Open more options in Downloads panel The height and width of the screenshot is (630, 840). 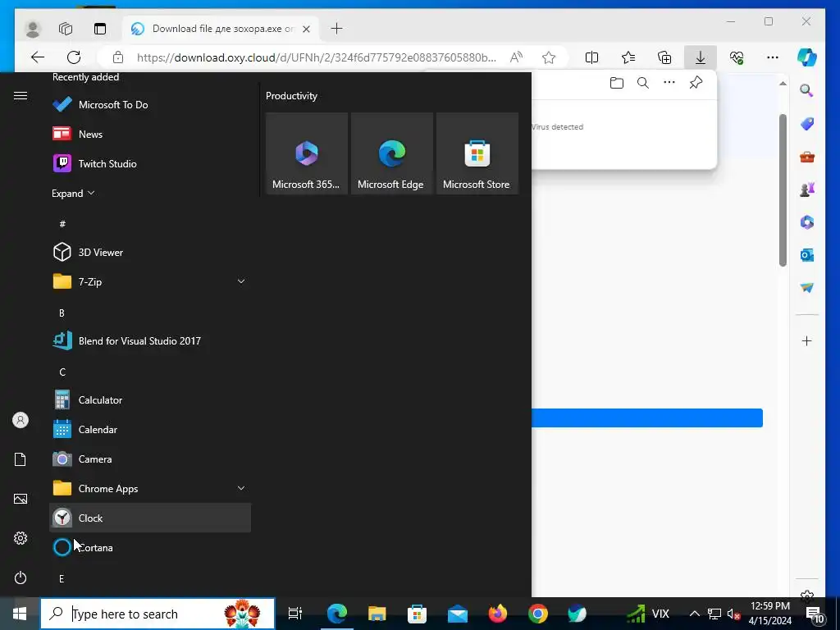click(669, 83)
